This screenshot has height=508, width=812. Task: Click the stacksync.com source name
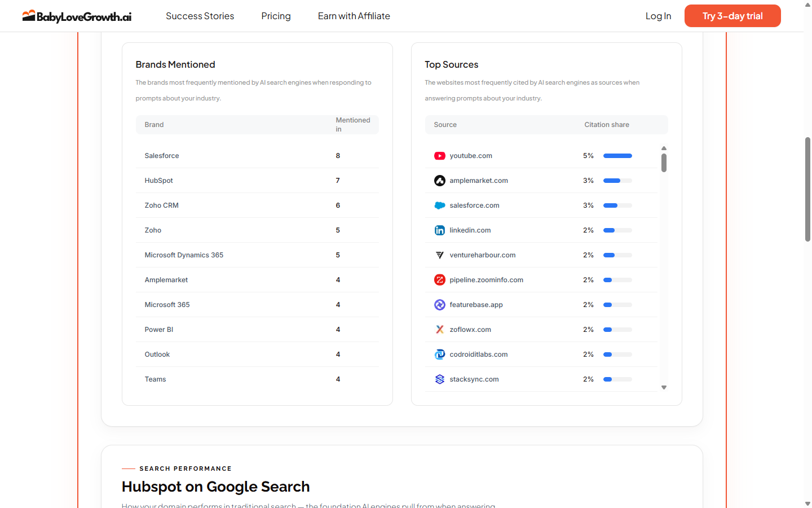point(474,379)
